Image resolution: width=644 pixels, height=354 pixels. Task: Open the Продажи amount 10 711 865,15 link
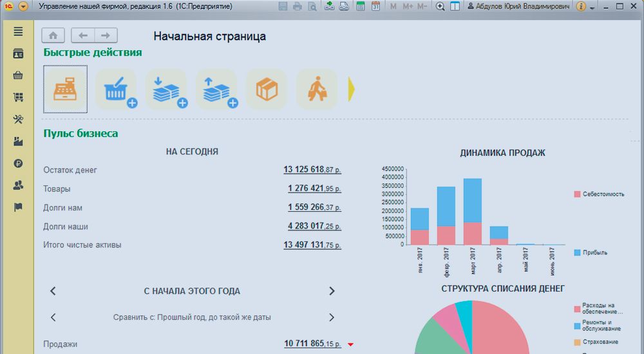coord(312,344)
